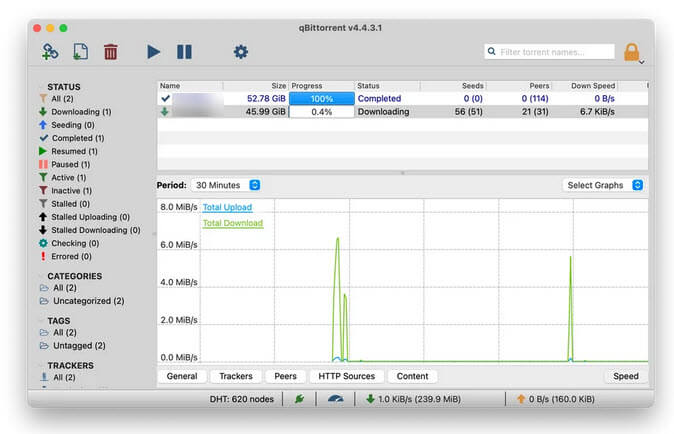Switch to the Content tab
This screenshot has width=674, height=434.
point(412,376)
